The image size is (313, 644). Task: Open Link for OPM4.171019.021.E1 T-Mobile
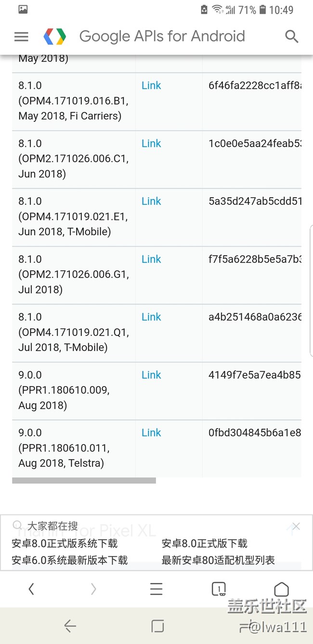(151, 201)
